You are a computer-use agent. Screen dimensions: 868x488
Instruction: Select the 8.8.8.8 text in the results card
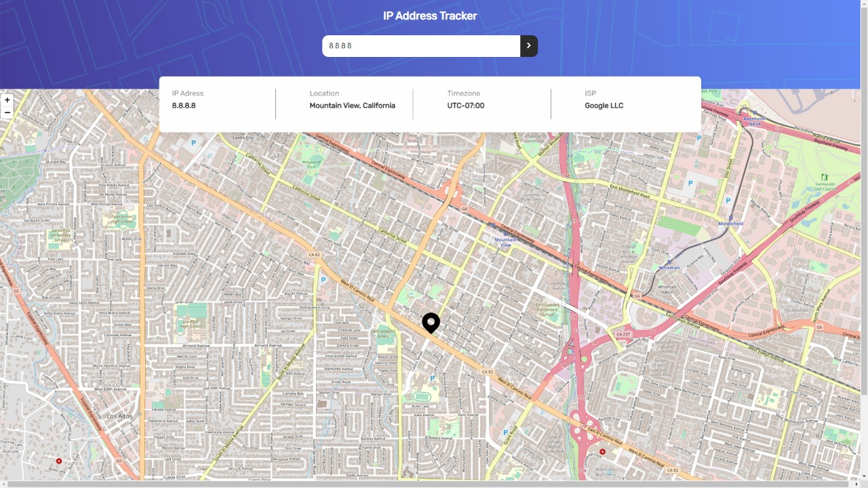tap(184, 105)
